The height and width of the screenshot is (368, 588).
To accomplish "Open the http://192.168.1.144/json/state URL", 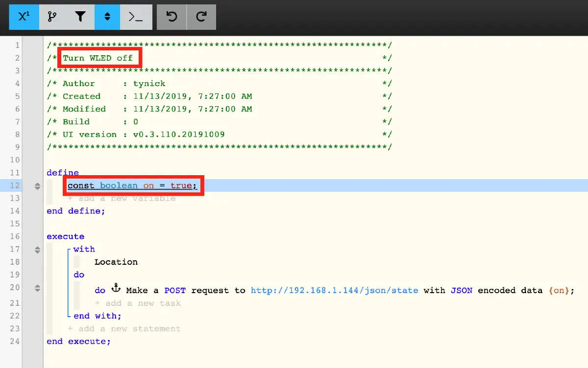I will pos(334,290).
